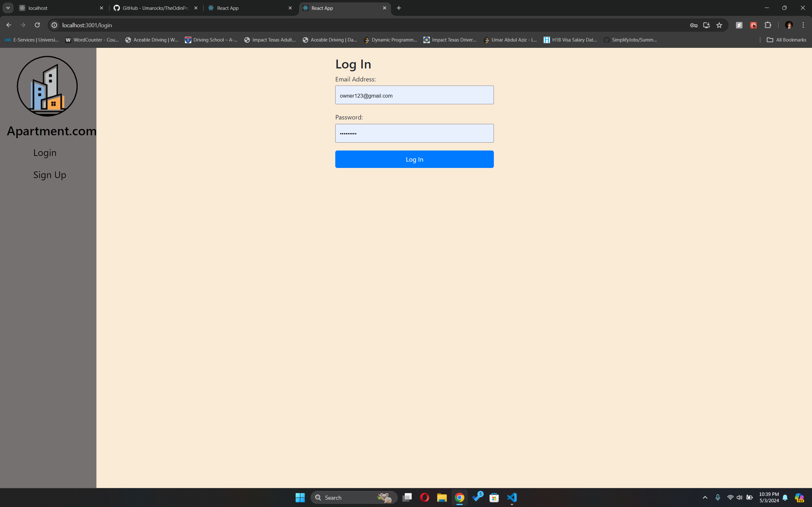Open the All Bookmarks folder

point(786,40)
